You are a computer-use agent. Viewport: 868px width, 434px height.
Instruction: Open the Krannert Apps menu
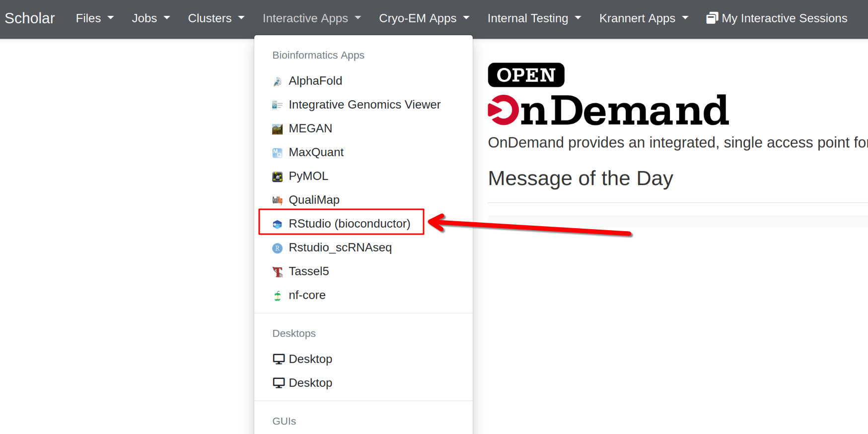(644, 18)
